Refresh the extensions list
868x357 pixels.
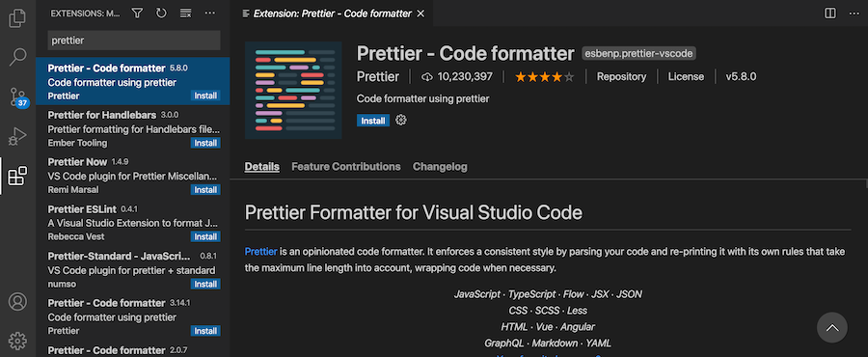pos(161,14)
